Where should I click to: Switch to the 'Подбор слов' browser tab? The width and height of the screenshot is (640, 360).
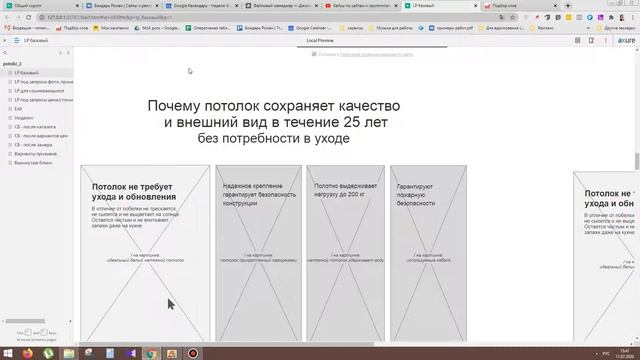pyautogui.click(x=520, y=6)
